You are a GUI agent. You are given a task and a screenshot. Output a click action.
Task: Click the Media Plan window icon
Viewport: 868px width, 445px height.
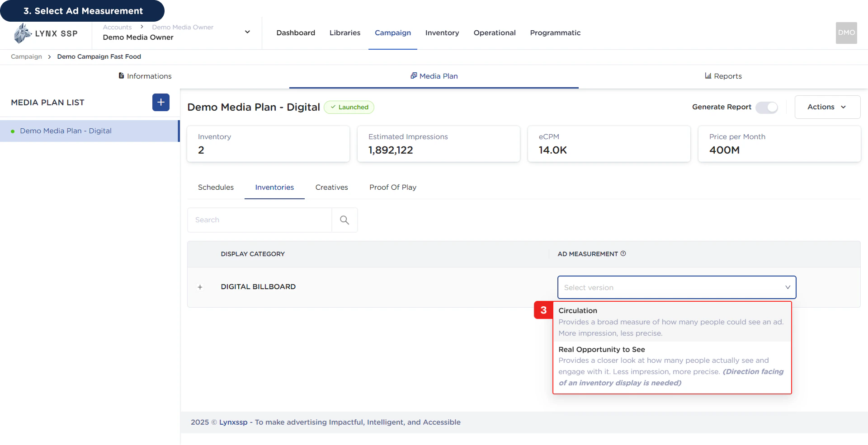[414, 75]
